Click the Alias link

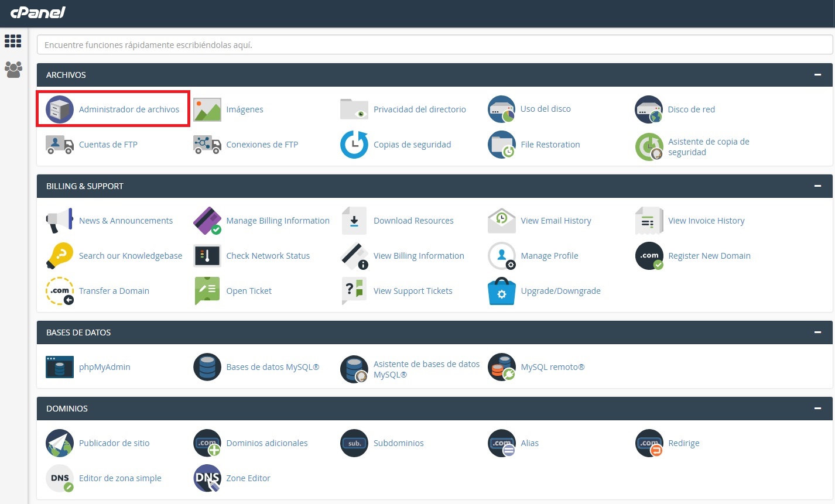(529, 443)
